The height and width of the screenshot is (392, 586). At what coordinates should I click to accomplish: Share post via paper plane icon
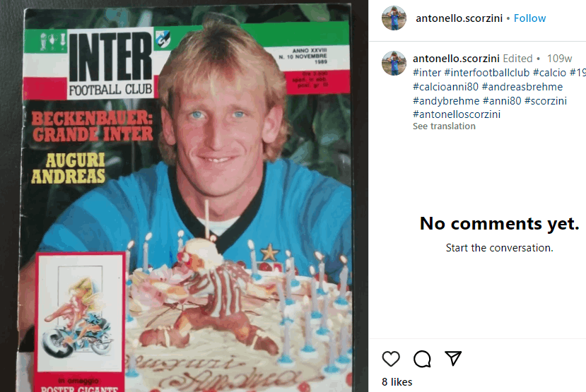coord(453,358)
